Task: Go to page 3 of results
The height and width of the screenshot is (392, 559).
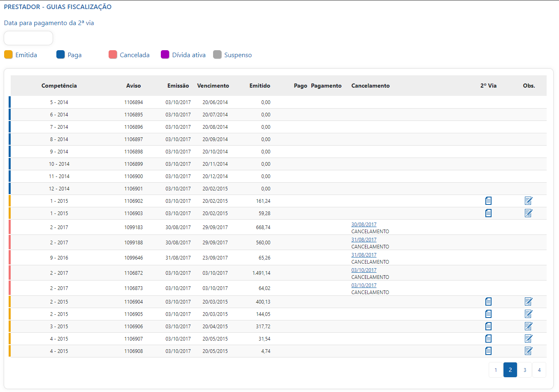Action: 525,370
